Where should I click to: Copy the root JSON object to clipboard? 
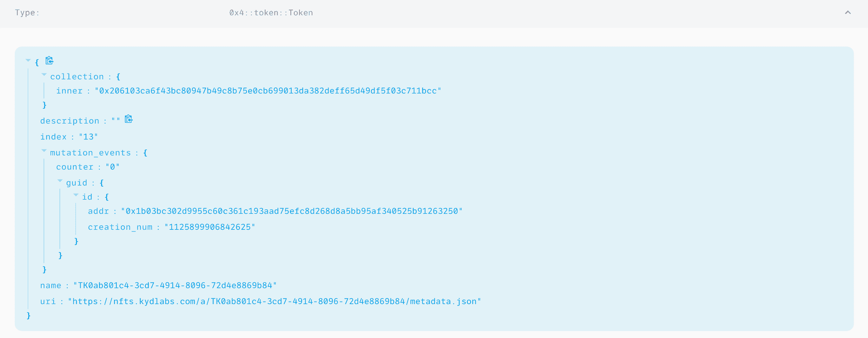49,60
